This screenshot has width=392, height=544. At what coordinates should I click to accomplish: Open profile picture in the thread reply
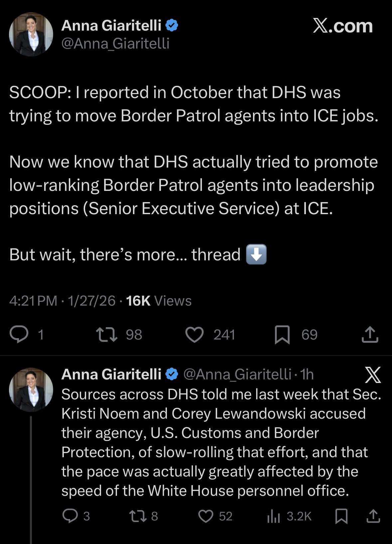[x=31, y=389]
